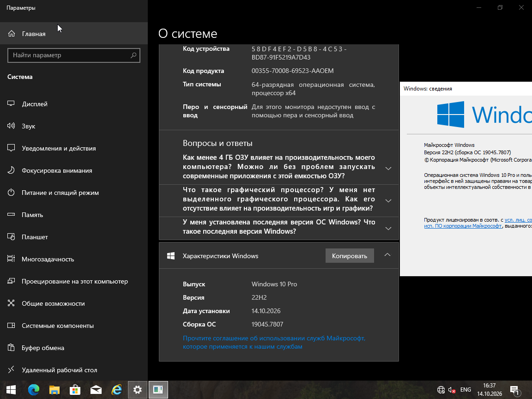Click the Проецирование на этот компьютер icon

pos(11,281)
